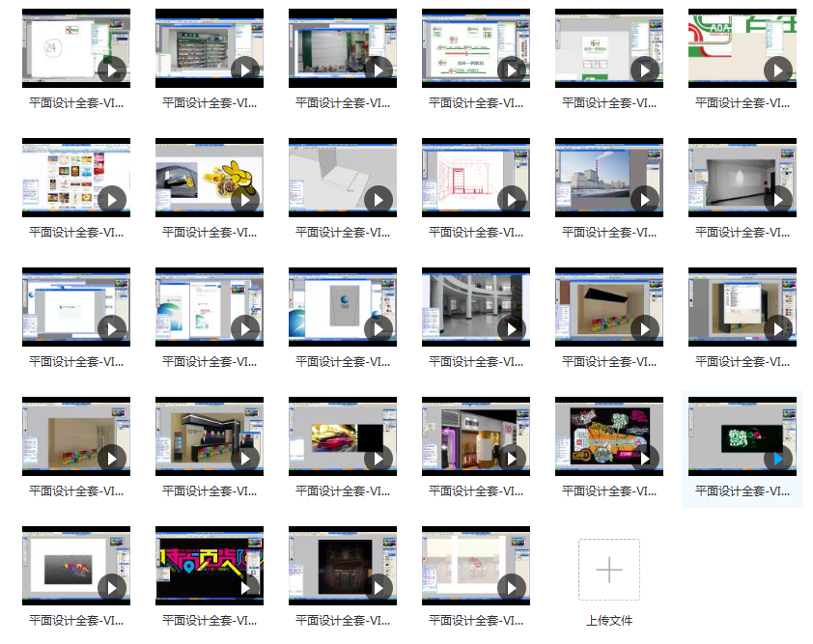Select the dark reception counter render thumbnail
Screen dimensions: 813x644
209,437
